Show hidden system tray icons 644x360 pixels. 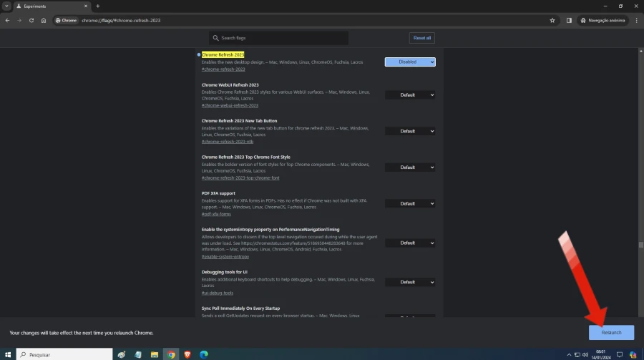[569, 355]
